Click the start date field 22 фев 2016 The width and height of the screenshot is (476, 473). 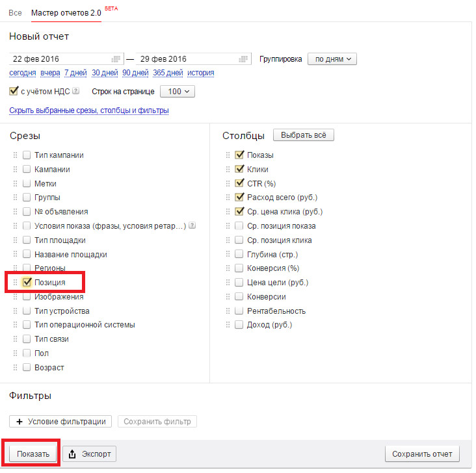66,59
